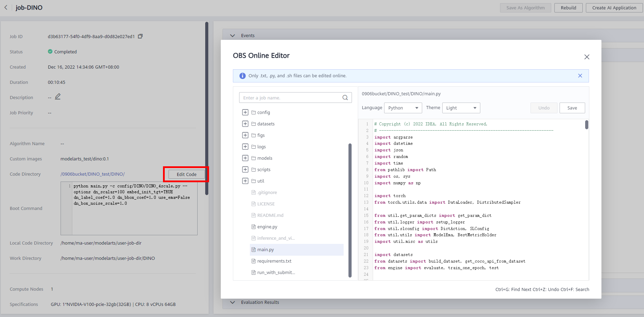
Task: Click the search magnifier in job name field
Action: click(x=345, y=98)
